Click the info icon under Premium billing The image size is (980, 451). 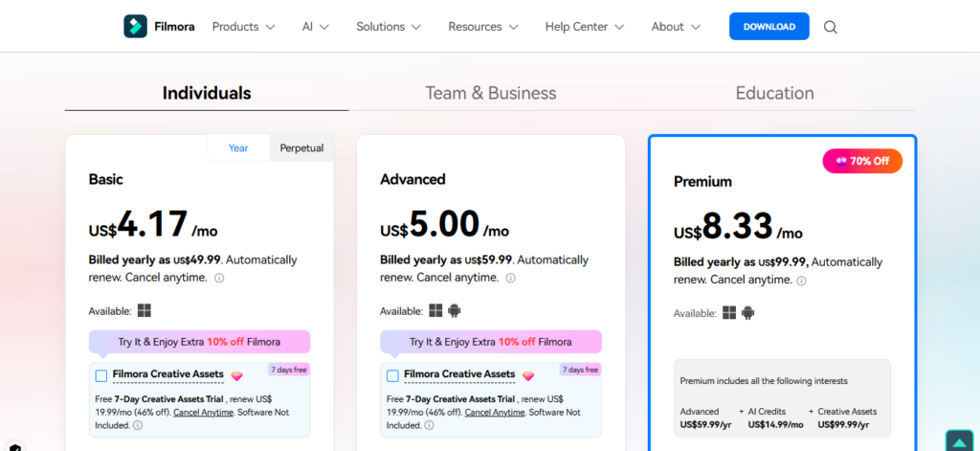[801, 281]
